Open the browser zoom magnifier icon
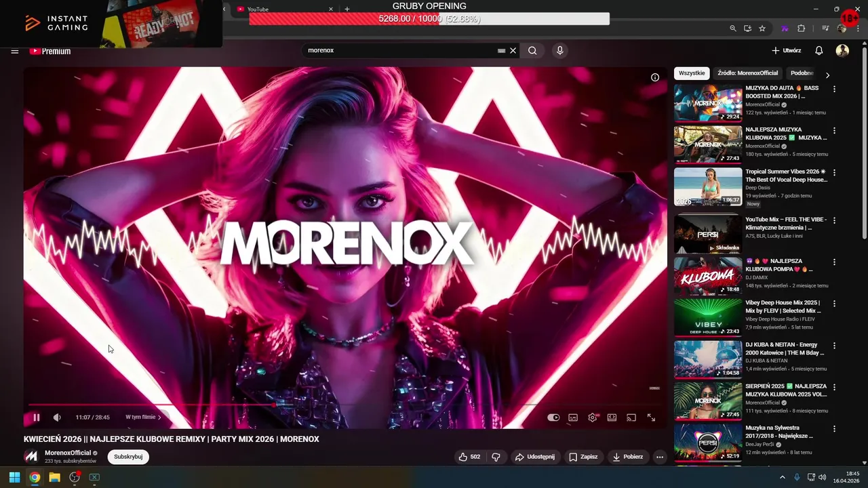Viewport: 868px width, 488px height. [x=733, y=28]
